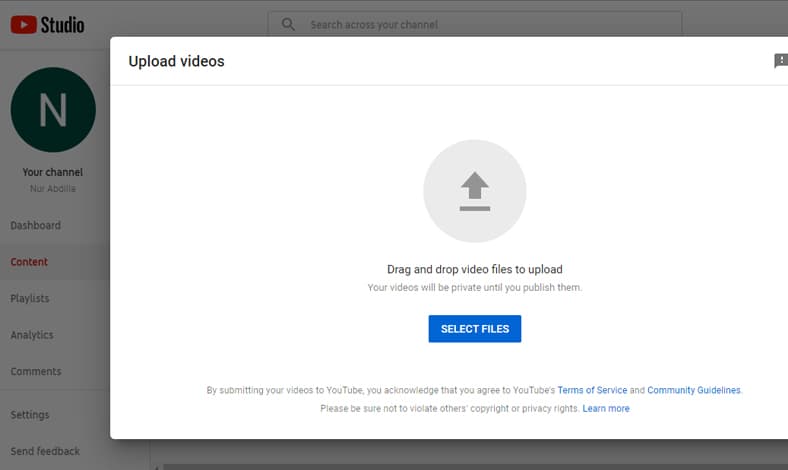This screenshot has height=470, width=788.
Task: Click the search magnifier icon
Action: tap(288, 24)
